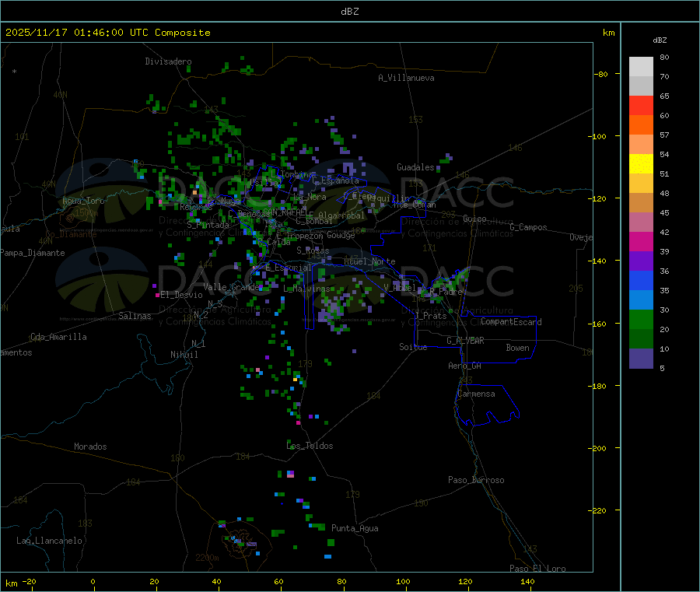Viewport: 700px width, 592px height.
Task: Click the Los_Toldos map label
Action: tap(310, 446)
